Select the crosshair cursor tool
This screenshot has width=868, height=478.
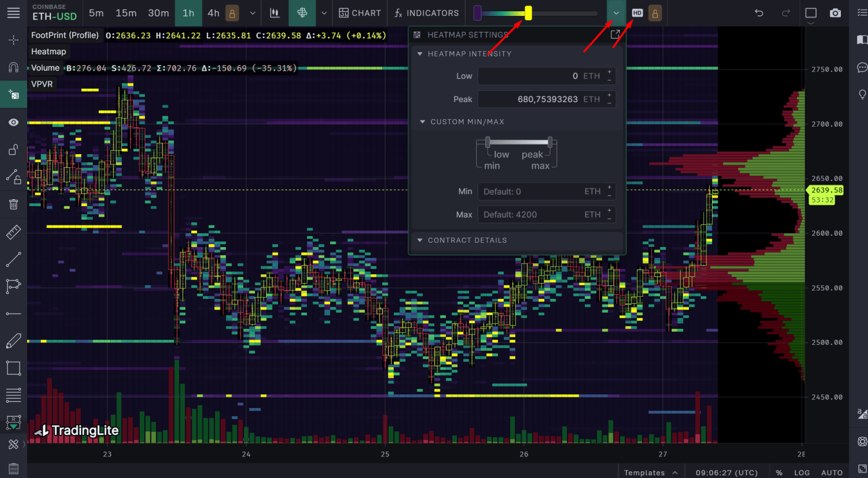click(13, 40)
